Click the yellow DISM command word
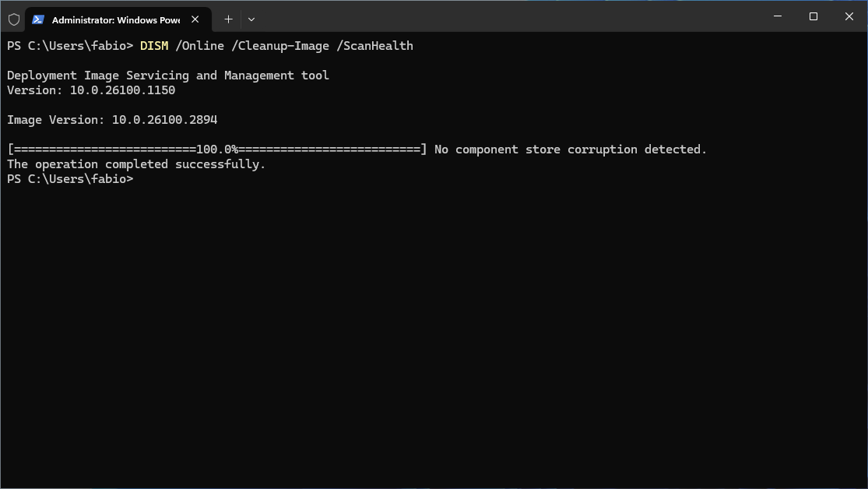Screen dimensions: 868x489 154,46
